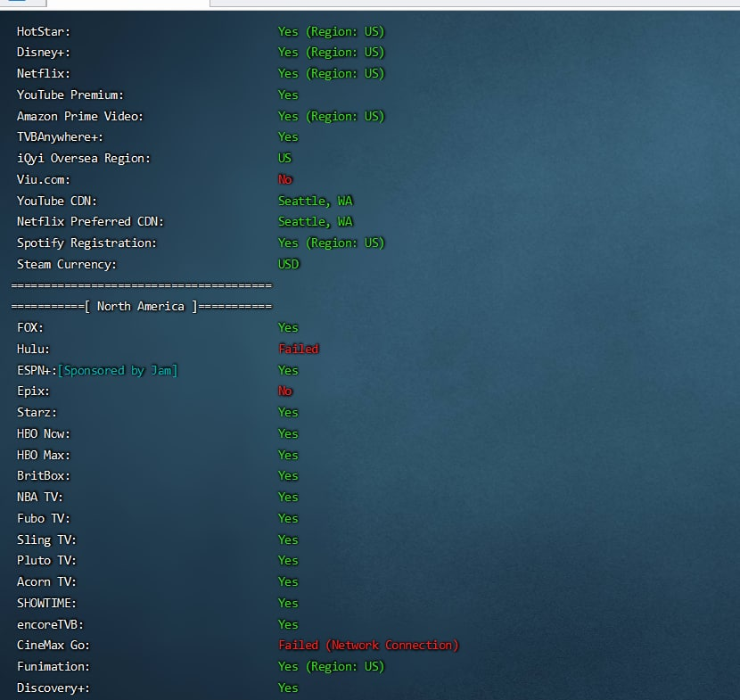The width and height of the screenshot is (740, 700).
Task: Click the Fubo TV label
Action: point(44,518)
